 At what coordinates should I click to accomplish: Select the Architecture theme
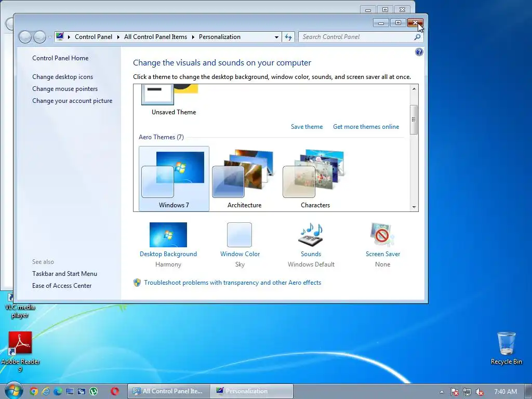(x=244, y=179)
